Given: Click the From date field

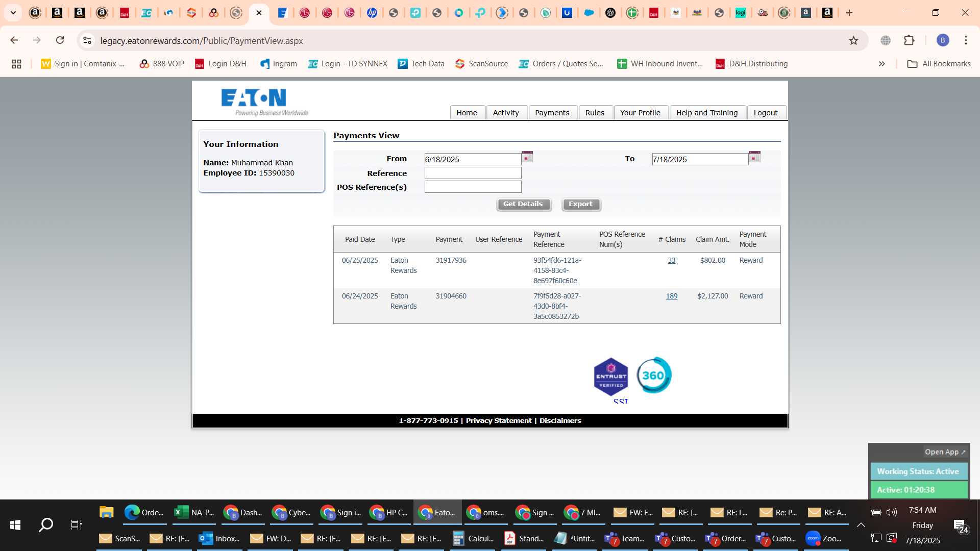Looking at the screenshot, I should (473, 159).
